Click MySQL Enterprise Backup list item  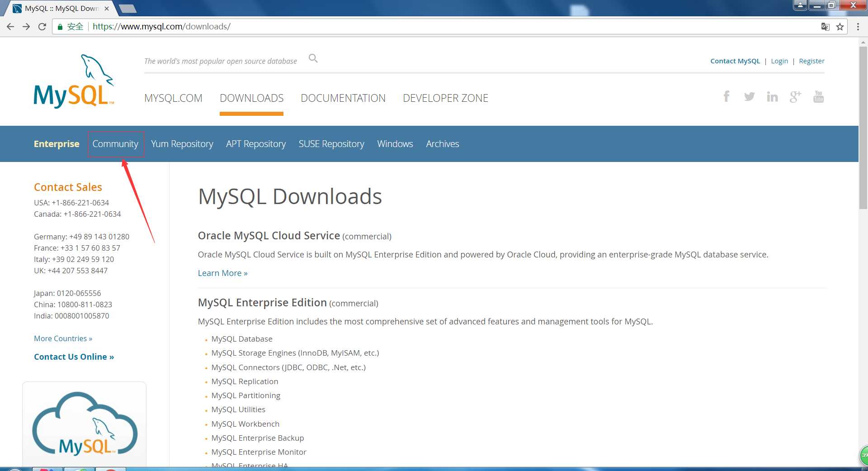[x=258, y=438]
